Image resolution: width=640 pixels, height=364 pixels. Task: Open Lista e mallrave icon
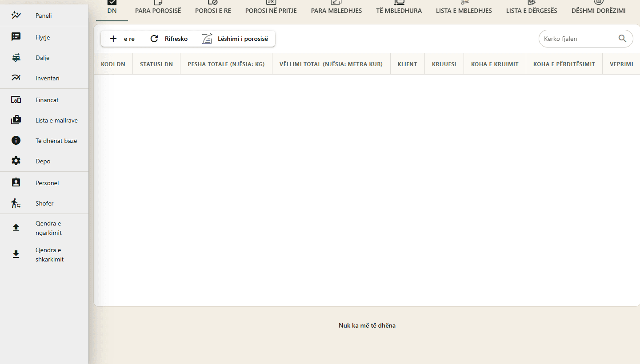[16, 120]
